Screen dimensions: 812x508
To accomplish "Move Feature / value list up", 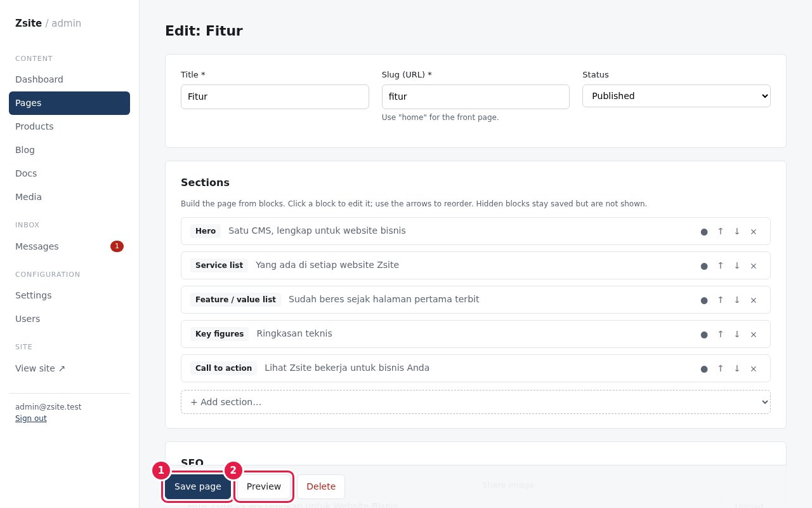I will point(721,300).
